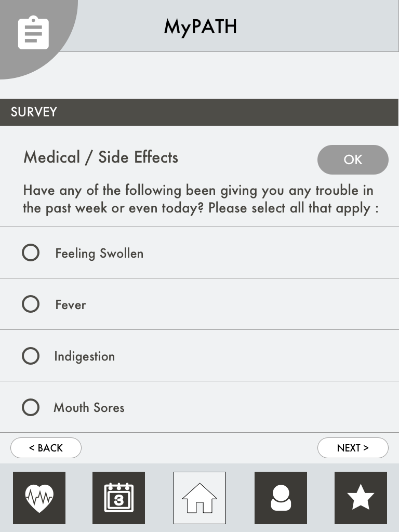Image resolution: width=399 pixels, height=532 pixels.
Task: Return to the previous page with Back
Action: pyautogui.click(x=46, y=448)
